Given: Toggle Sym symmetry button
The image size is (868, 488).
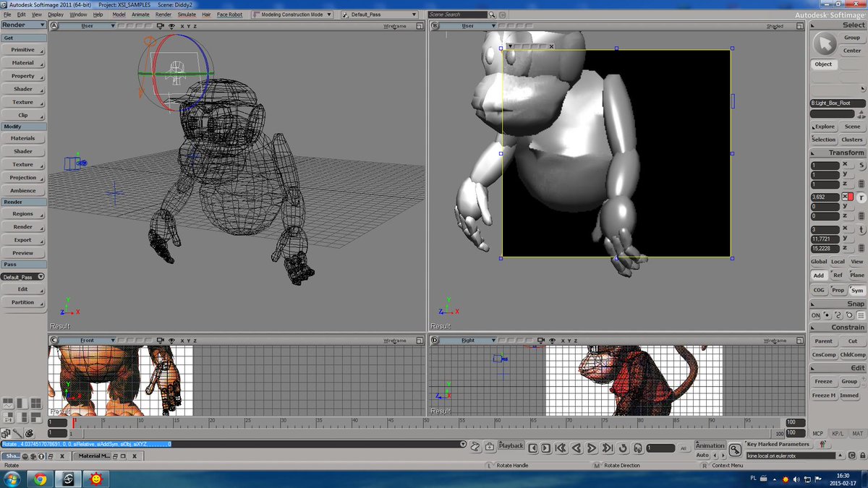Looking at the screenshot, I should coord(857,290).
